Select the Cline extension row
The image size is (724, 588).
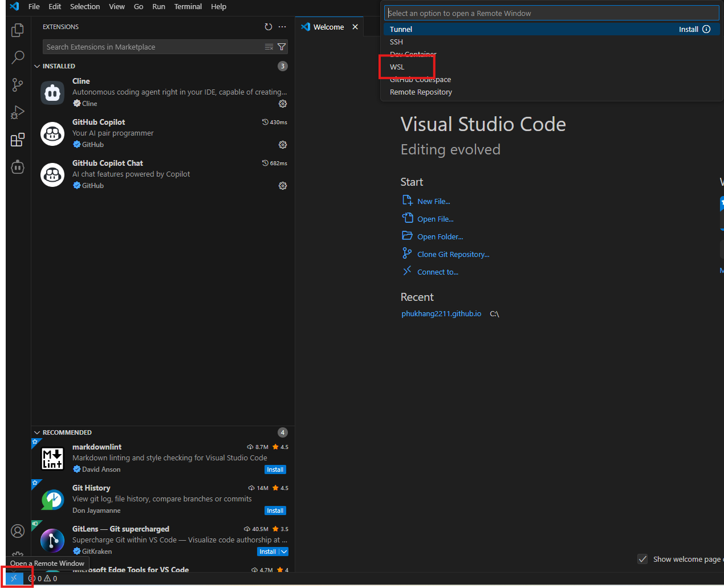point(162,92)
